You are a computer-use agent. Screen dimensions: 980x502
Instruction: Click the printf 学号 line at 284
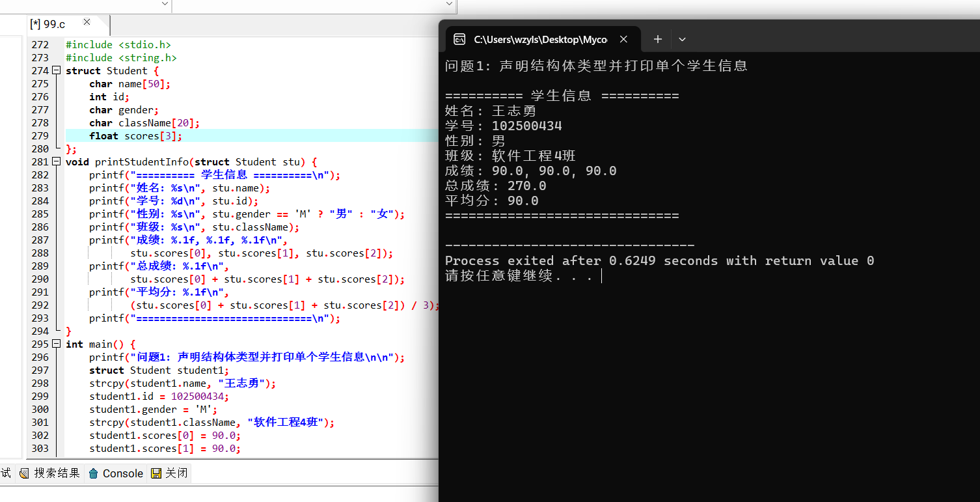(174, 201)
